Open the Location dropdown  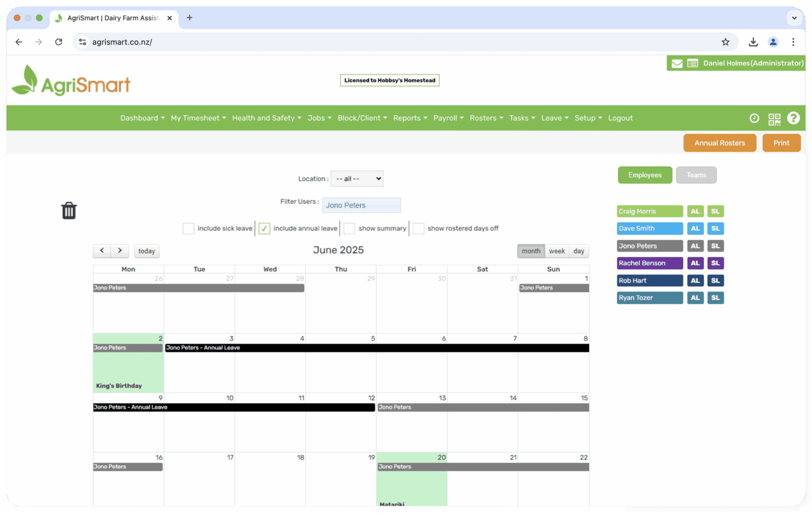click(x=357, y=179)
